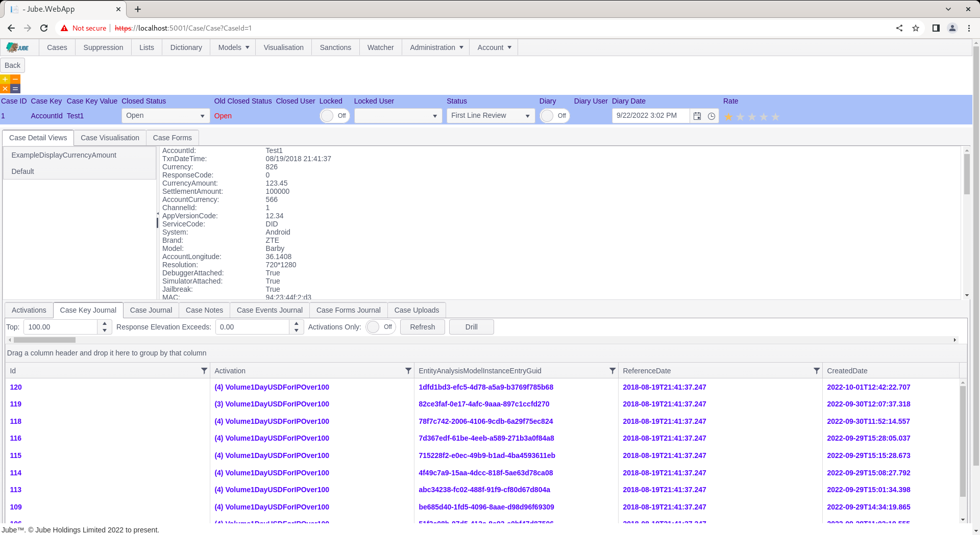Expand the Administration menu
This screenshot has height=535, width=980.
coord(436,47)
